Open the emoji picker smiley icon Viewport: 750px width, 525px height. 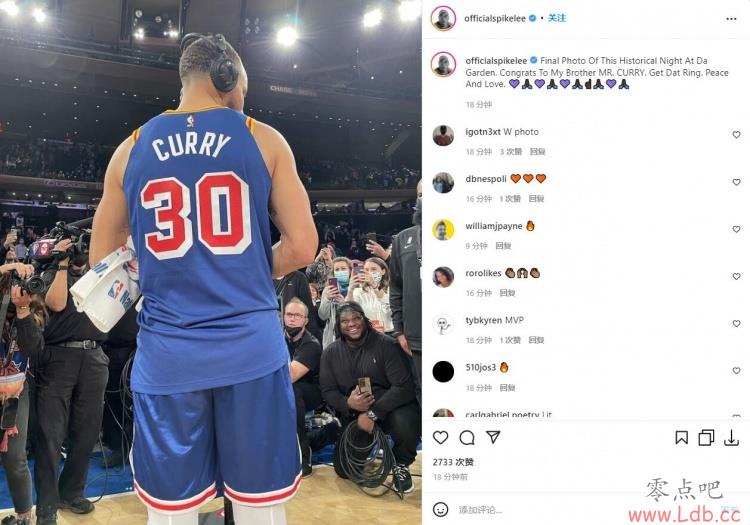tap(440, 509)
